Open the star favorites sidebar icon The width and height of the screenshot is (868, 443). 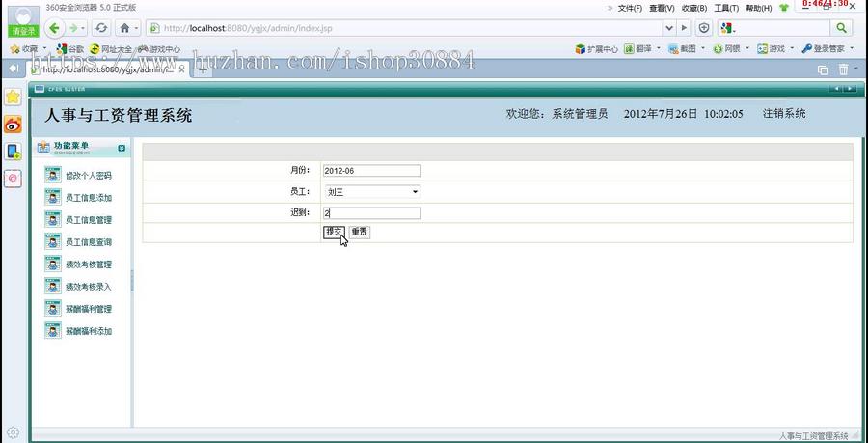click(13, 97)
